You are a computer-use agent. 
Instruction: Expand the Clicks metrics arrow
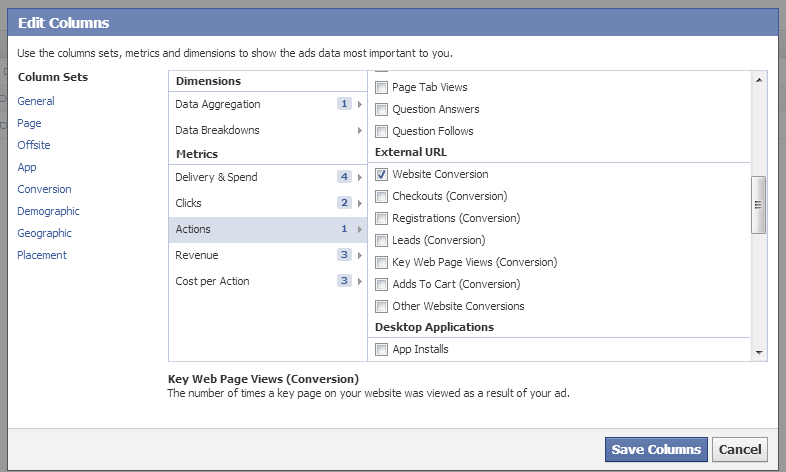[x=359, y=203]
